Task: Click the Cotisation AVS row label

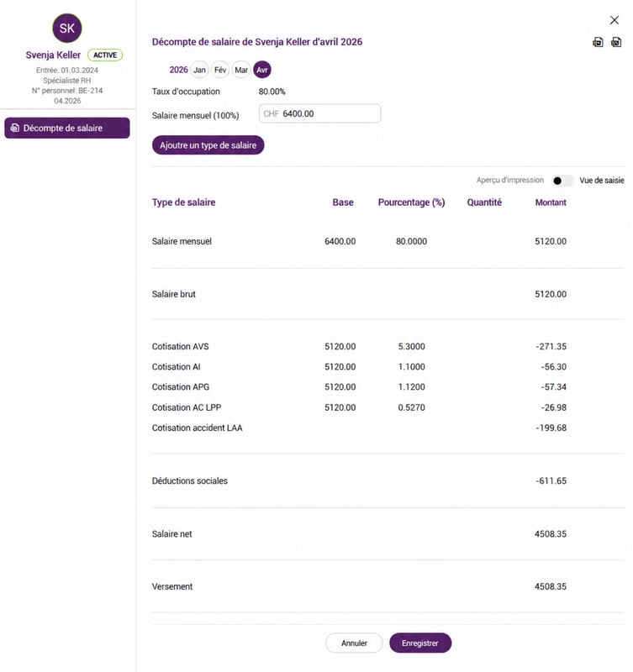Action: (180, 346)
